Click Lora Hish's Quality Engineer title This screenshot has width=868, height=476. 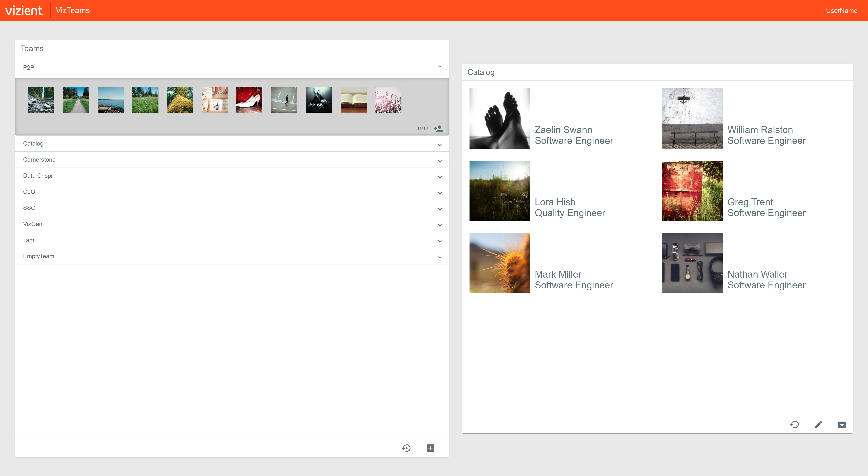click(570, 213)
